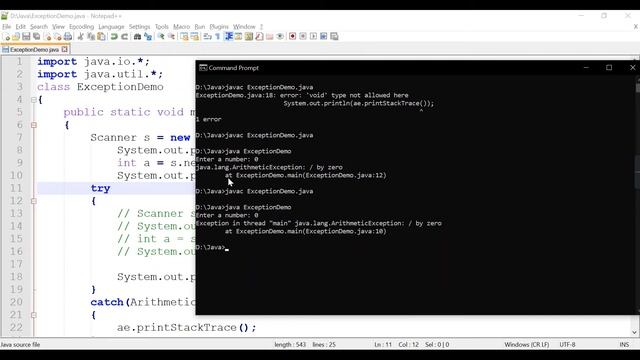Click the Zoom In magnifier icon
This screenshot has height=360, width=640.
tap(161, 36)
